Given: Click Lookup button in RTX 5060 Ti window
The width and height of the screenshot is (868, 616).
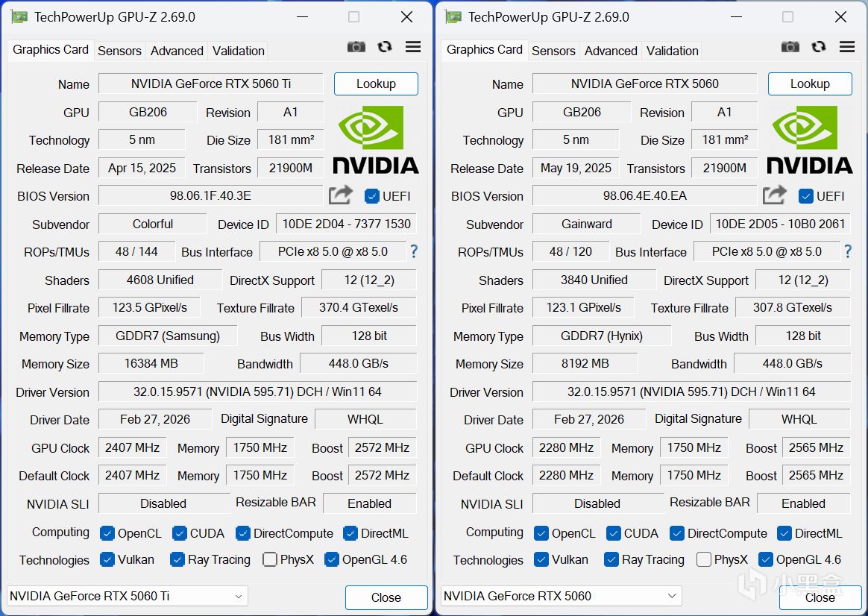Looking at the screenshot, I should [376, 84].
